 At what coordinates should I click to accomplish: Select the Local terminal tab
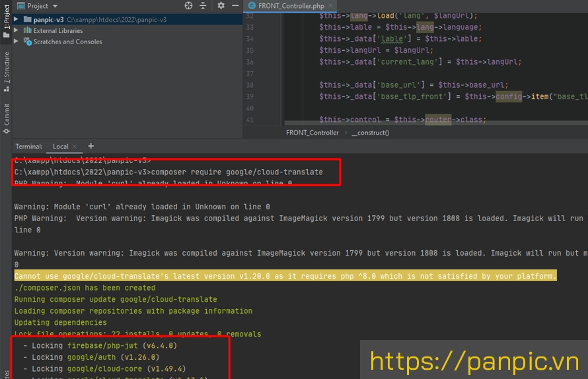click(60, 147)
